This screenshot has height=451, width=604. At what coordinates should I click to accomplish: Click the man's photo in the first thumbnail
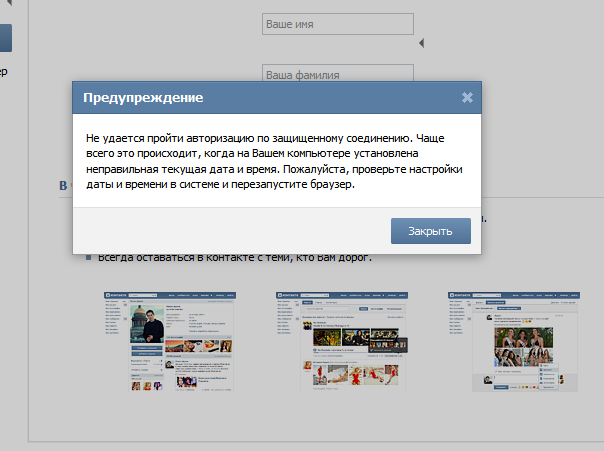click(x=146, y=325)
